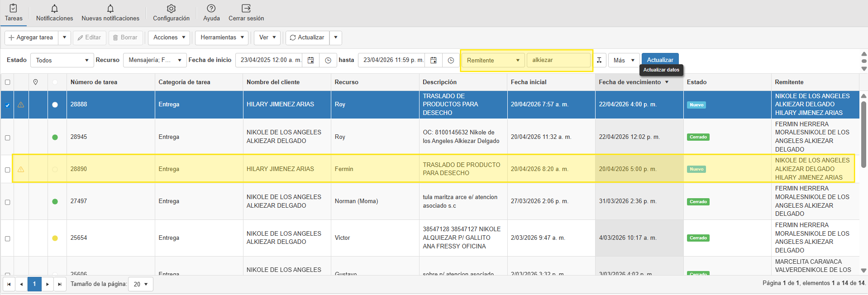Screen dimensions: 868x295
Task: Open the Herramientas menu
Action: (222, 38)
